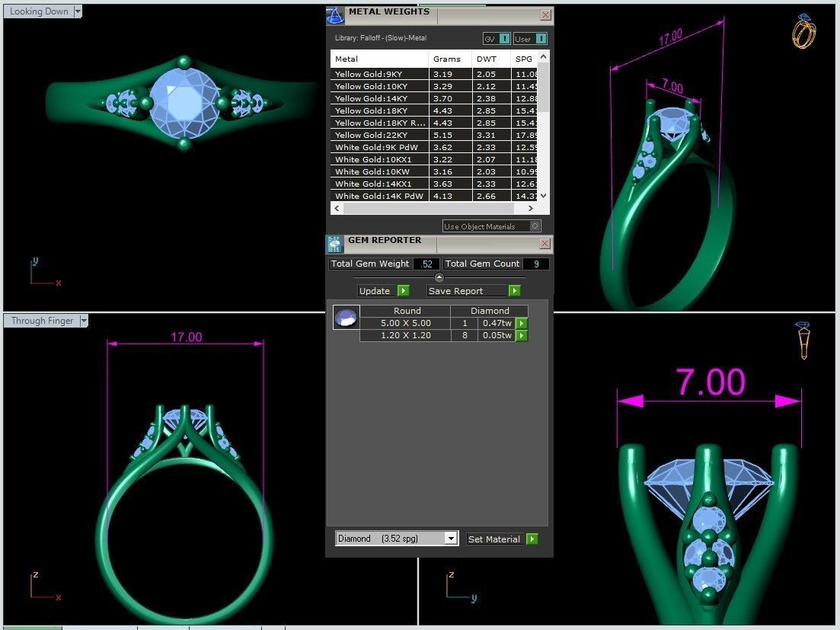840x630 pixels.
Task: Click the 0.05tw weight cell
Action: [x=497, y=335]
